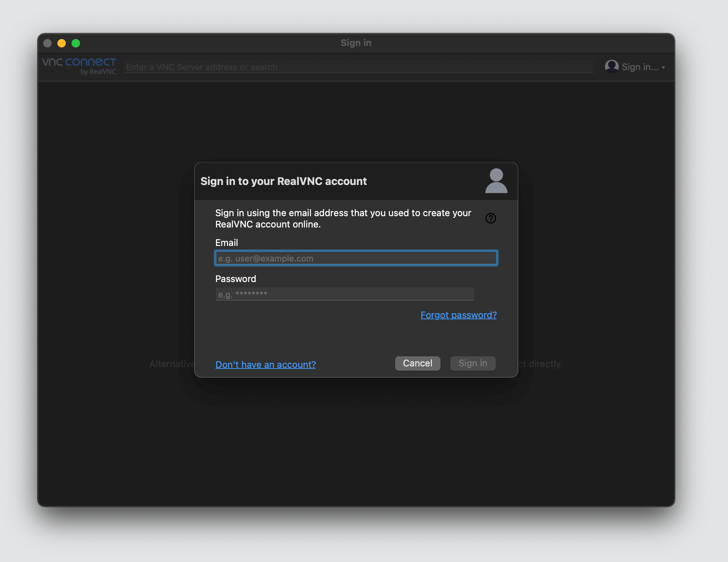Screen dimensions: 728x562
Task: Focus the Email input field
Action: pyautogui.click(x=356, y=258)
